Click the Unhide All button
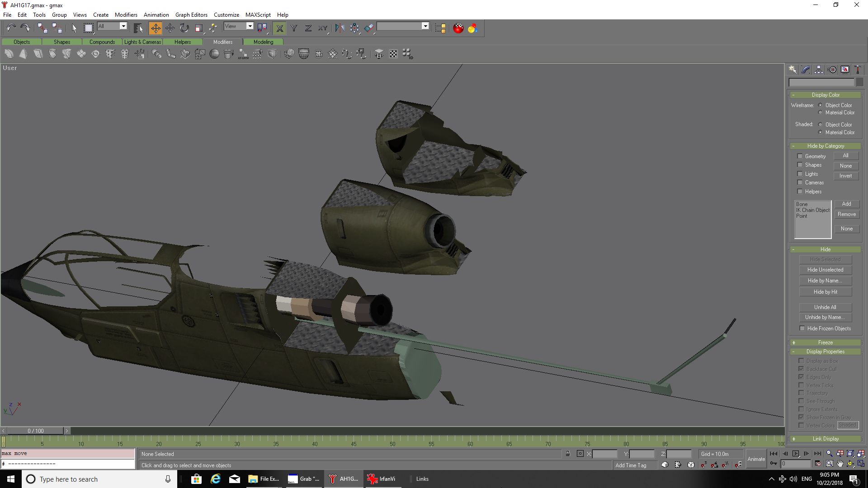Image resolution: width=868 pixels, height=488 pixels. click(x=825, y=307)
